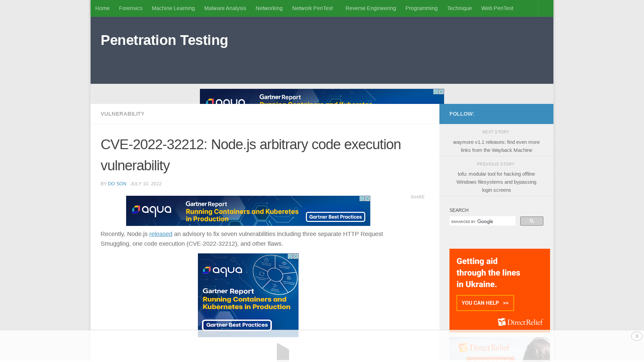This screenshot has height=362, width=644.
Task: Expand the Reverse Engineering submenu
Action: [371, 8]
